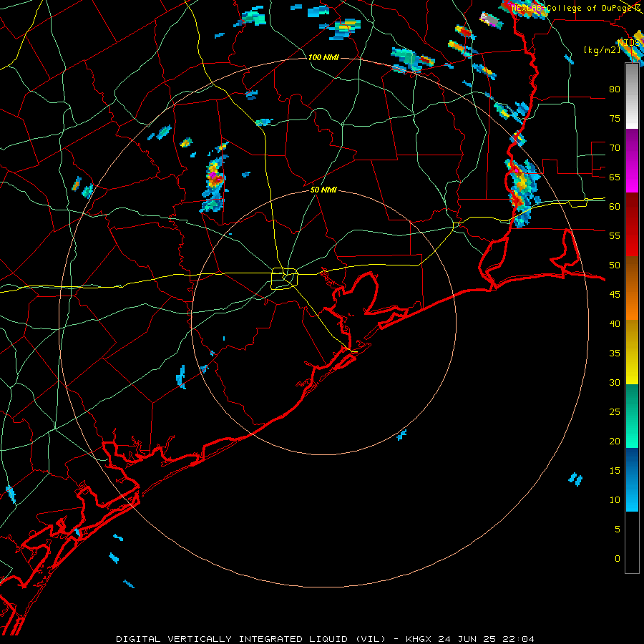Image resolution: width=644 pixels, height=644 pixels.
Task: Pick the white-gray segment of the color bar
Action: (x=632, y=96)
